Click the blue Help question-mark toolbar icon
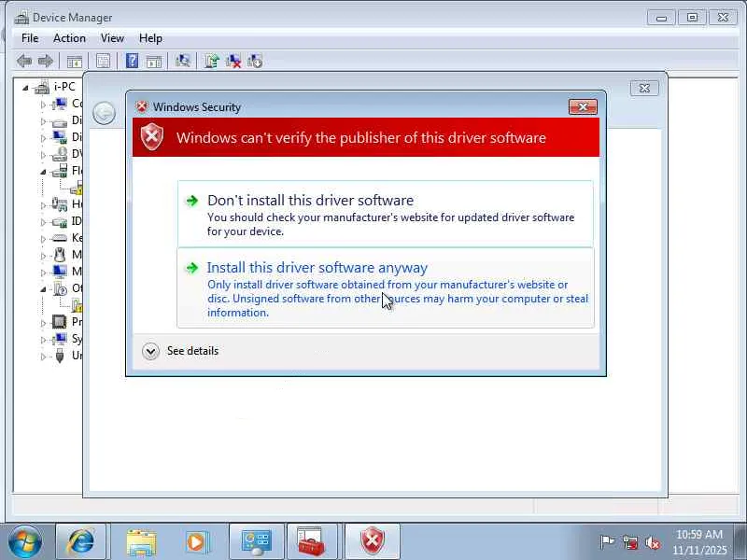747x560 pixels. coord(132,61)
